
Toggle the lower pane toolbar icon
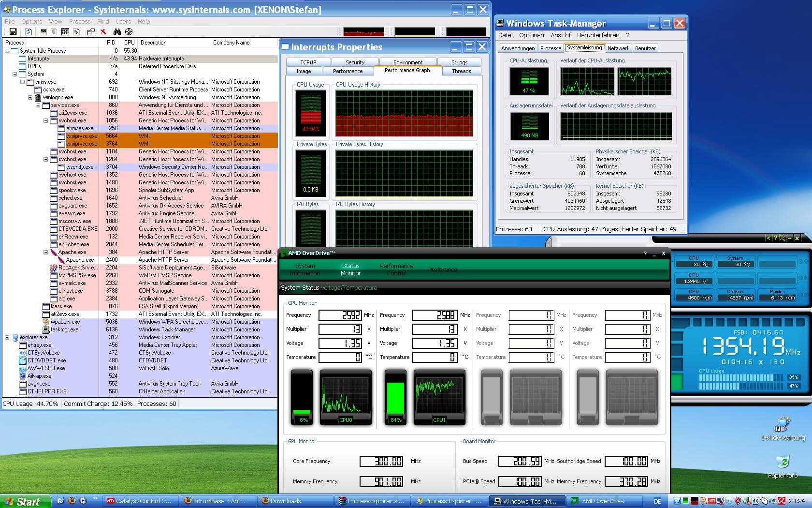65,32
